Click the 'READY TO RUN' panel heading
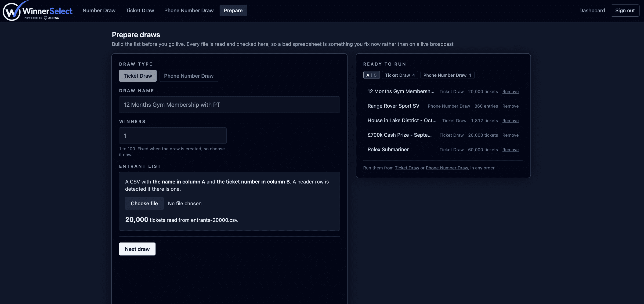This screenshot has height=304, width=644. [x=384, y=64]
